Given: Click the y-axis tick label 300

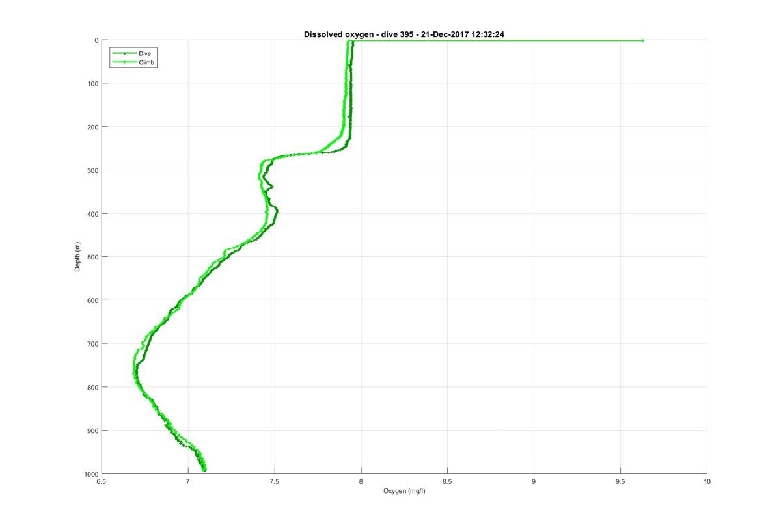Looking at the screenshot, I should [92, 170].
